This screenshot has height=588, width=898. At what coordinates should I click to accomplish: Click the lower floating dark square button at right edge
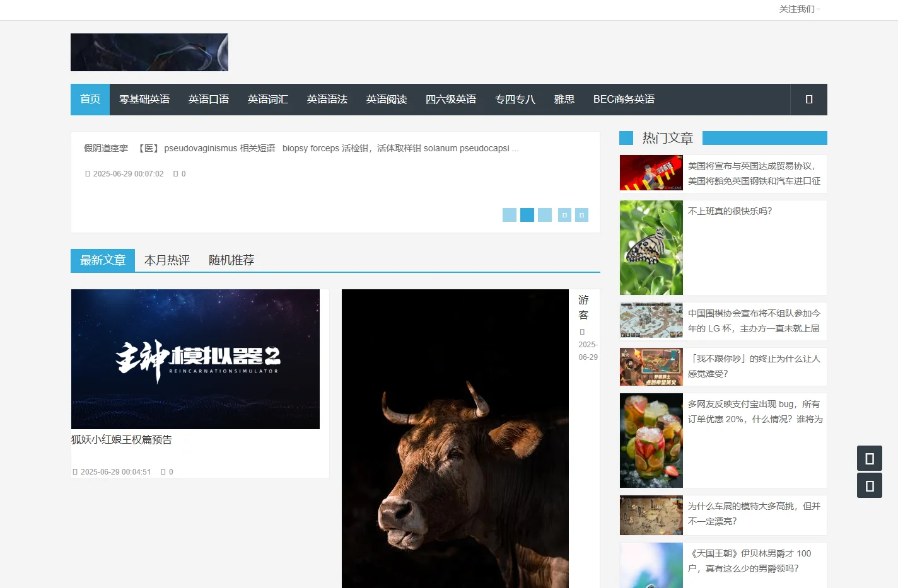870,485
